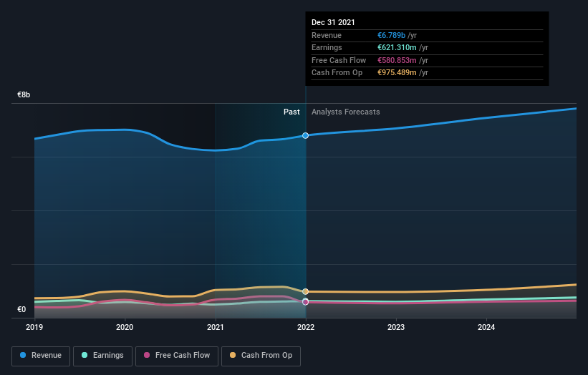Select the 2020 axis label

[x=125, y=328]
